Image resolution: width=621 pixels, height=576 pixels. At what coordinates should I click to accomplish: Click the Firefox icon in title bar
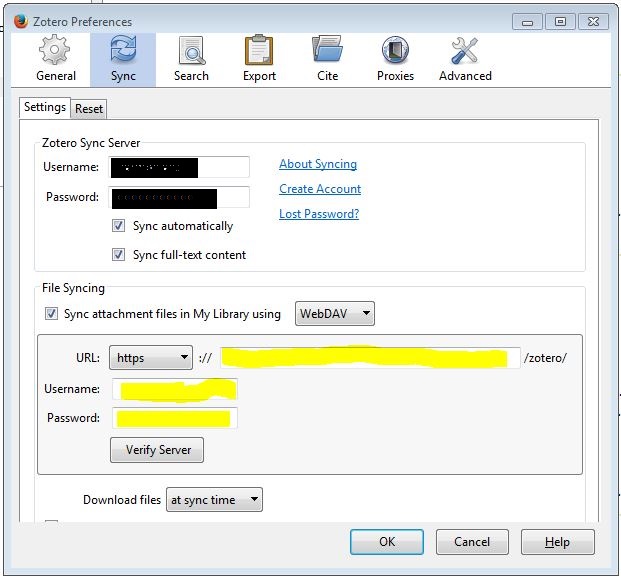click(20, 21)
